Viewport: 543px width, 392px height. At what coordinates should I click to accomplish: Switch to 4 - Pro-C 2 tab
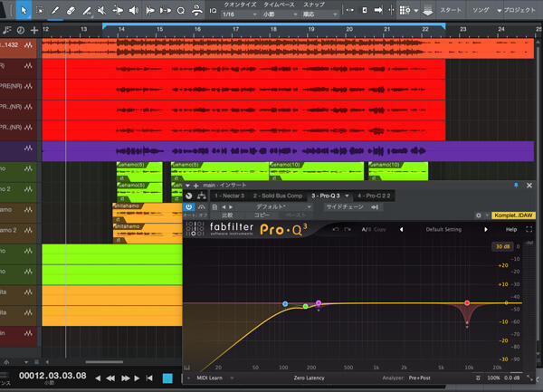(374, 196)
